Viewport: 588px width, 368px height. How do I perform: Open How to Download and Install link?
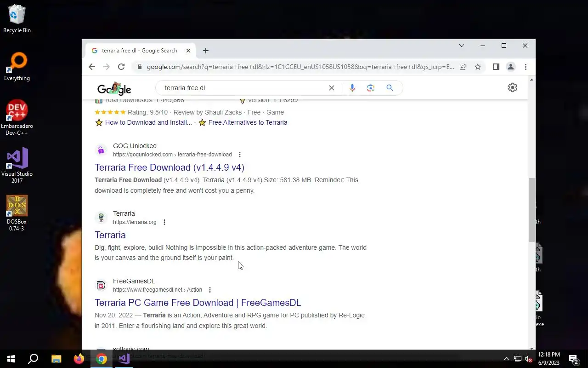point(148,122)
